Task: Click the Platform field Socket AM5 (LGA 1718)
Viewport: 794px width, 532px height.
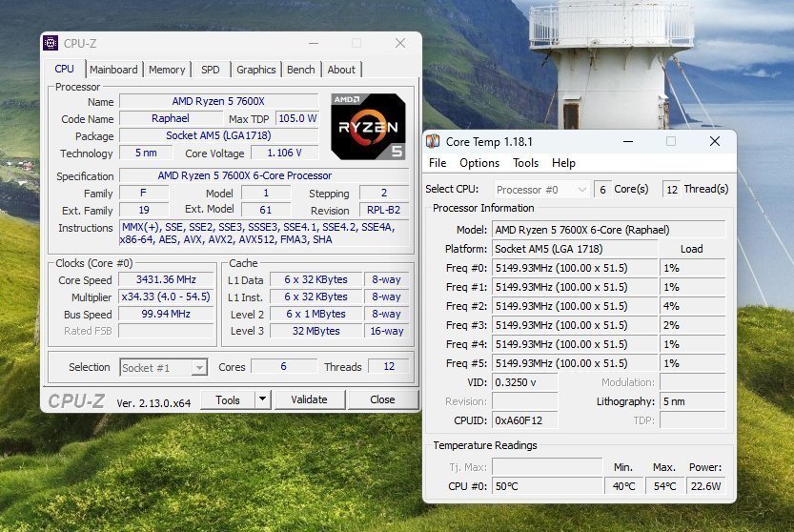Action: click(575, 249)
